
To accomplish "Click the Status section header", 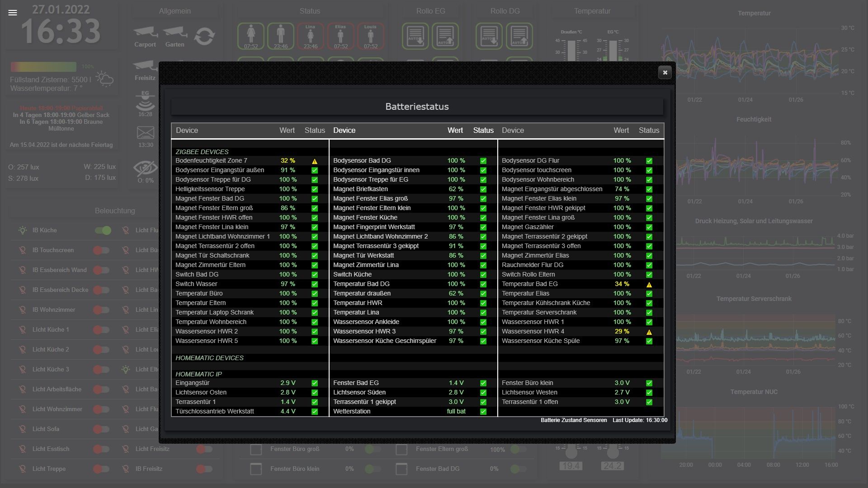I will point(310,11).
